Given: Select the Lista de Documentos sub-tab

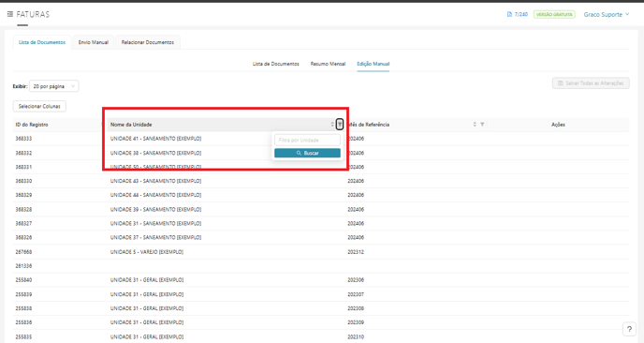Looking at the screenshot, I should coord(275,64).
